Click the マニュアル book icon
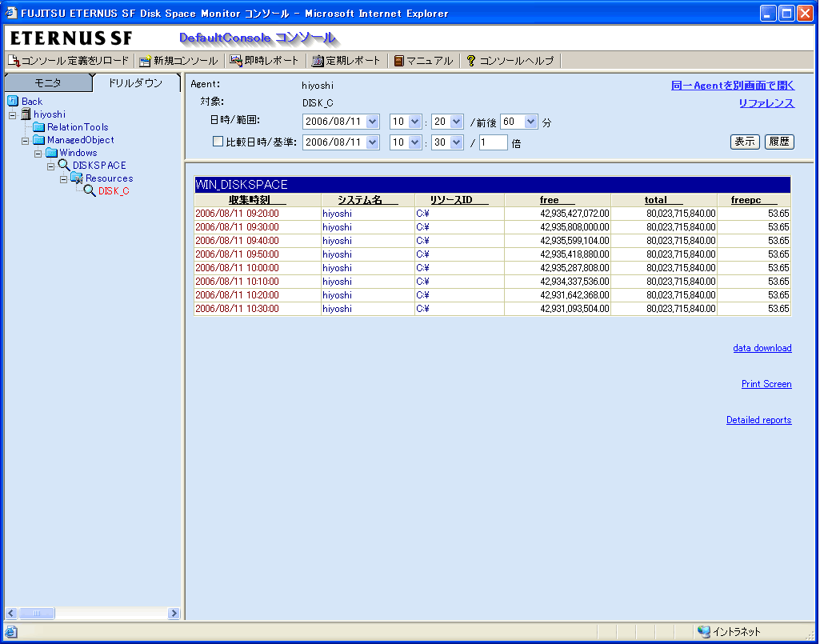 (399, 61)
